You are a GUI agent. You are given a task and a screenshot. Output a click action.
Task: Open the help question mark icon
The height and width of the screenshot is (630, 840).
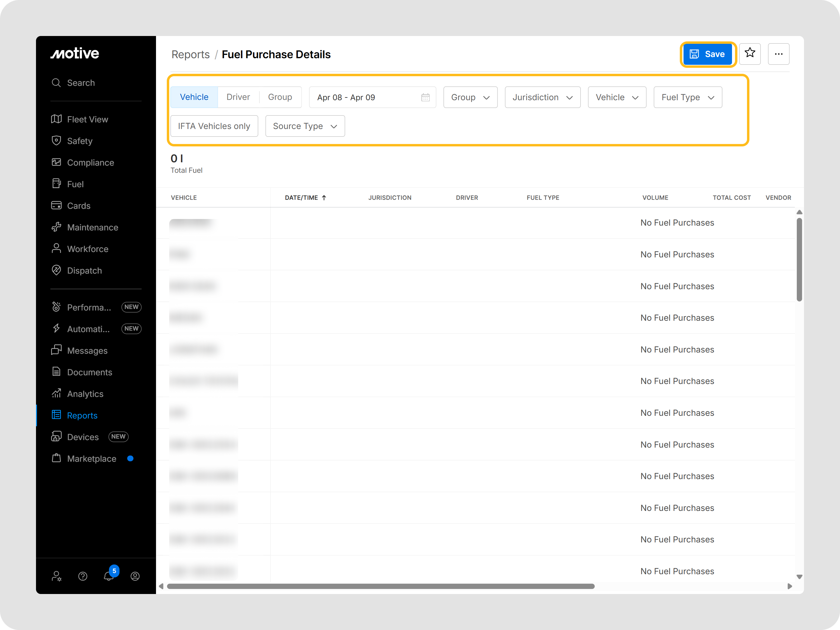pos(83,576)
